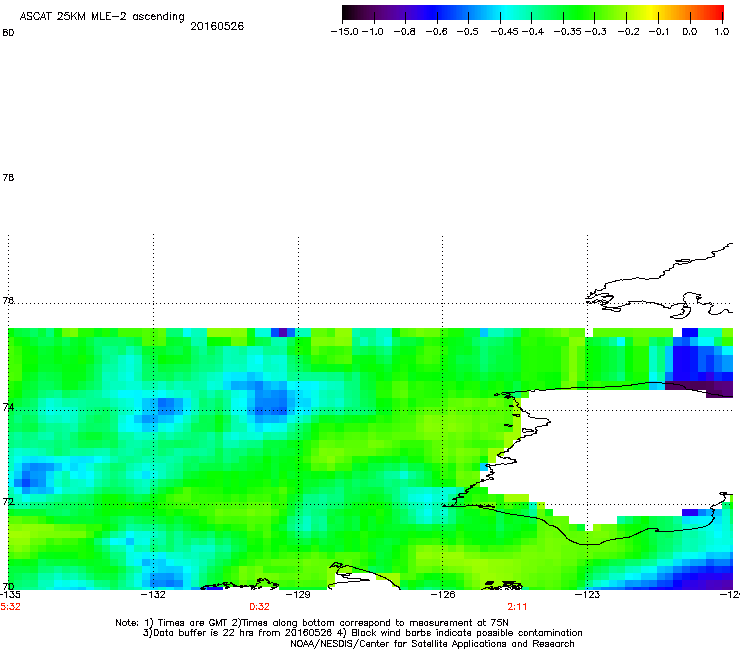Click the -0.6 color scale label

[436, 32]
